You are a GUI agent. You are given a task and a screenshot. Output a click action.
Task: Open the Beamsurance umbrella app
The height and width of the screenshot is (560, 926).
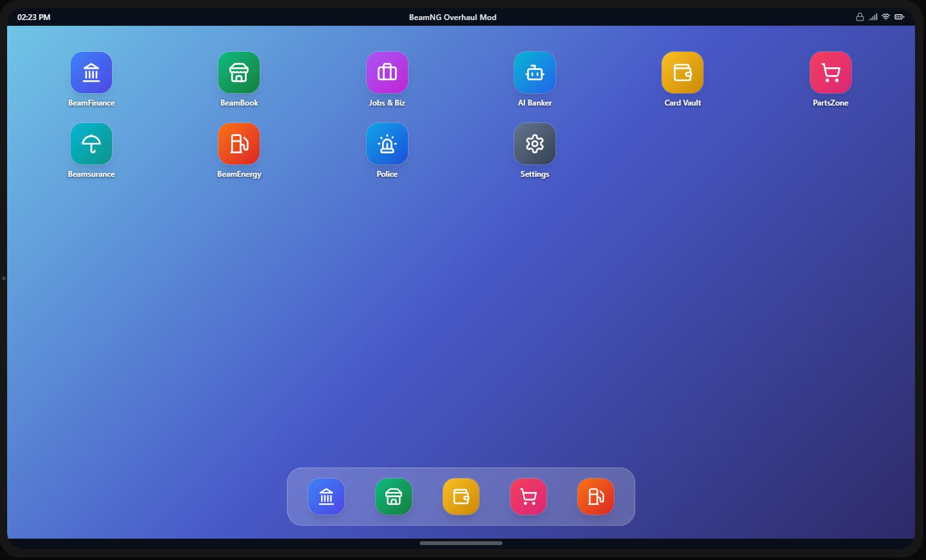tap(91, 144)
